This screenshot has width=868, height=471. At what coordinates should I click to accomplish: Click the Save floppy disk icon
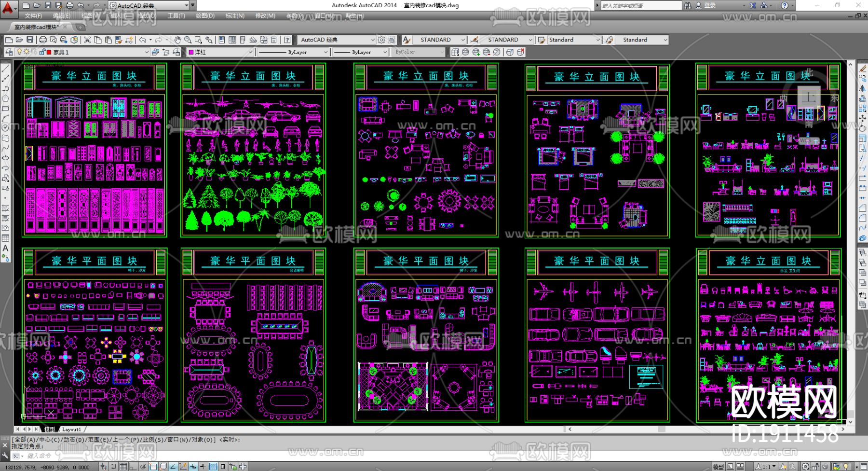pos(30,40)
